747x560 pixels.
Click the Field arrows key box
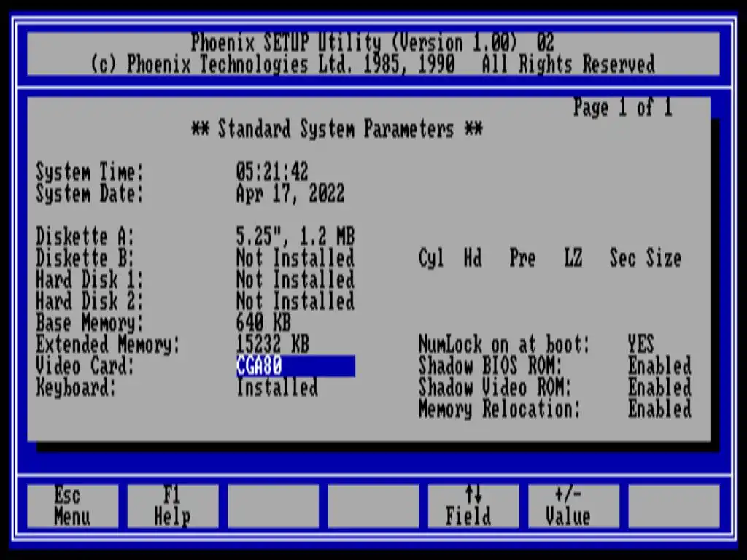click(x=473, y=506)
